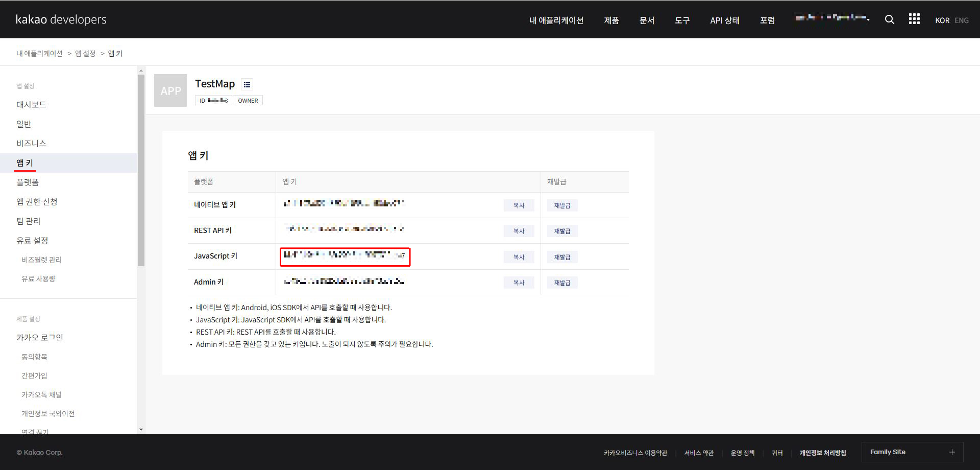This screenshot has height=470, width=980.
Task: Reissue the JavaScript 키 with 재발급
Action: (x=562, y=257)
